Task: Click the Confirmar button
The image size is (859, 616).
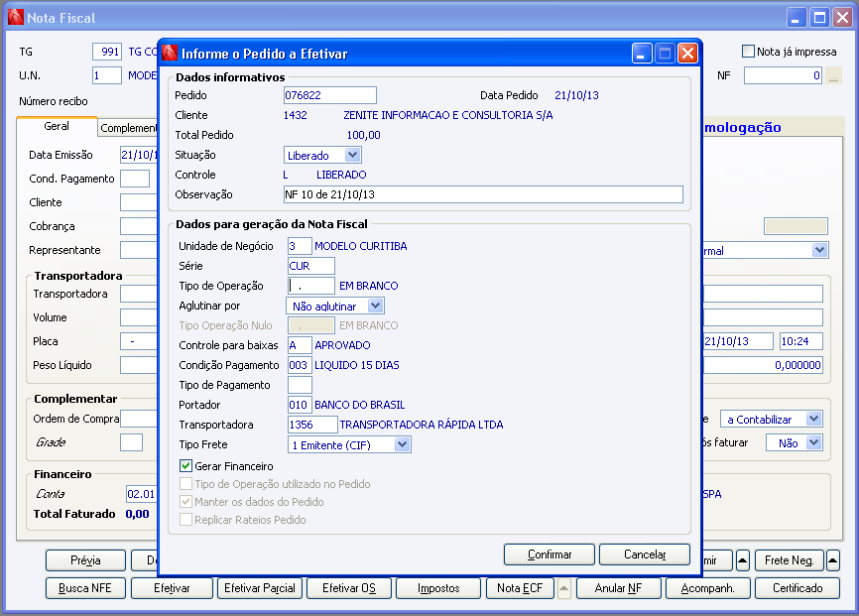Action: coord(550,554)
